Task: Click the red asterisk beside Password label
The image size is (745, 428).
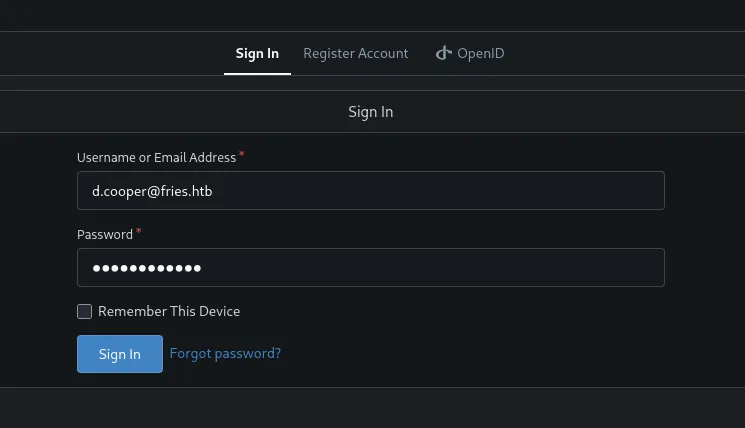Action: (x=139, y=232)
